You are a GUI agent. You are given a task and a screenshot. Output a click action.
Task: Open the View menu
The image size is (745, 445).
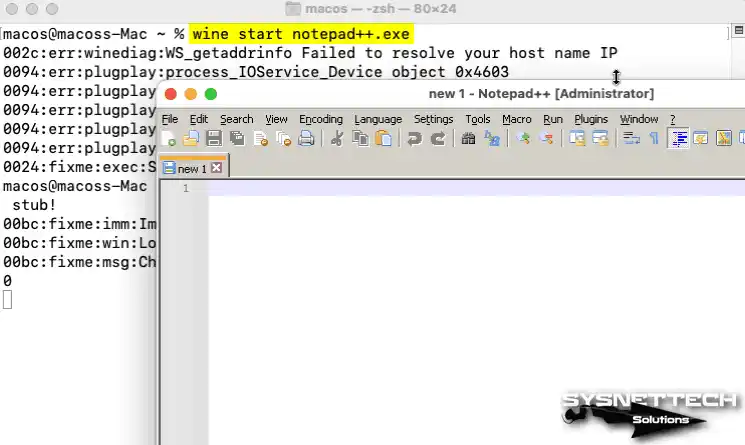pos(276,119)
